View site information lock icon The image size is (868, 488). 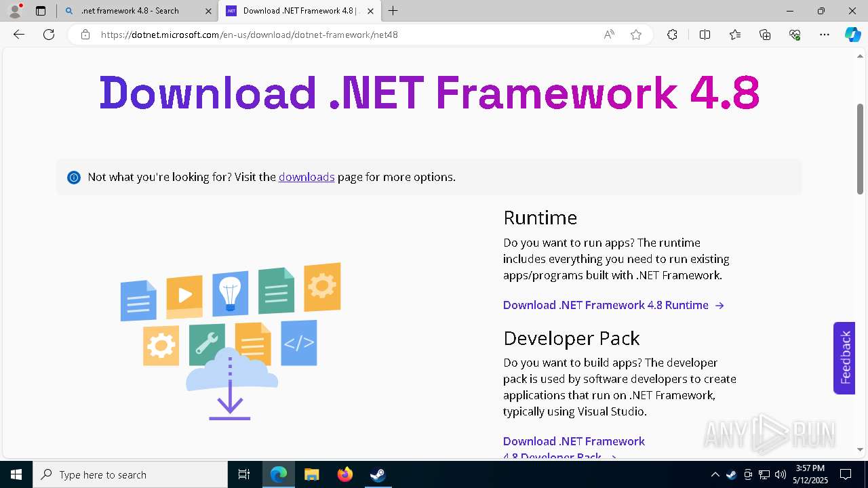[x=85, y=35]
